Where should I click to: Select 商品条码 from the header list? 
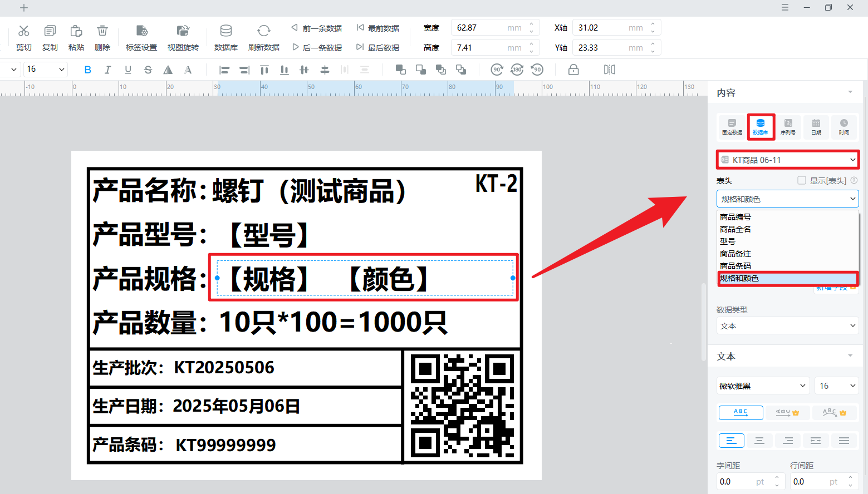coord(735,266)
